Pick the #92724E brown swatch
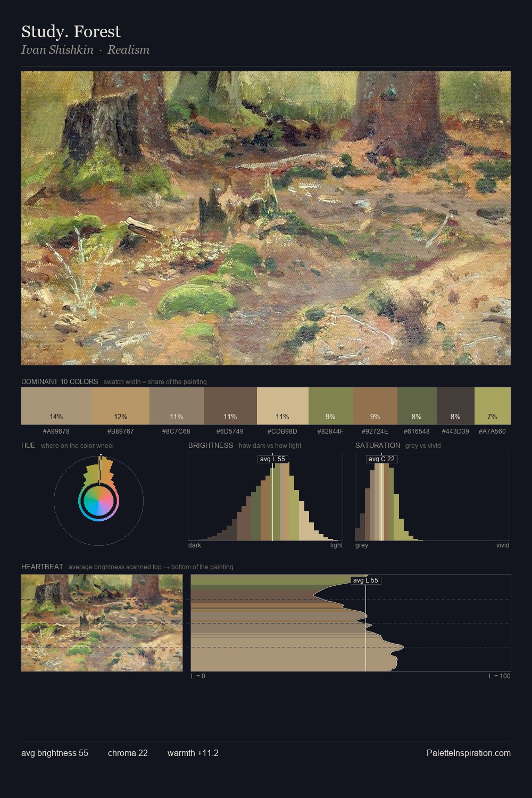The width and height of the screenshot is (532, 798). point(375,406)
